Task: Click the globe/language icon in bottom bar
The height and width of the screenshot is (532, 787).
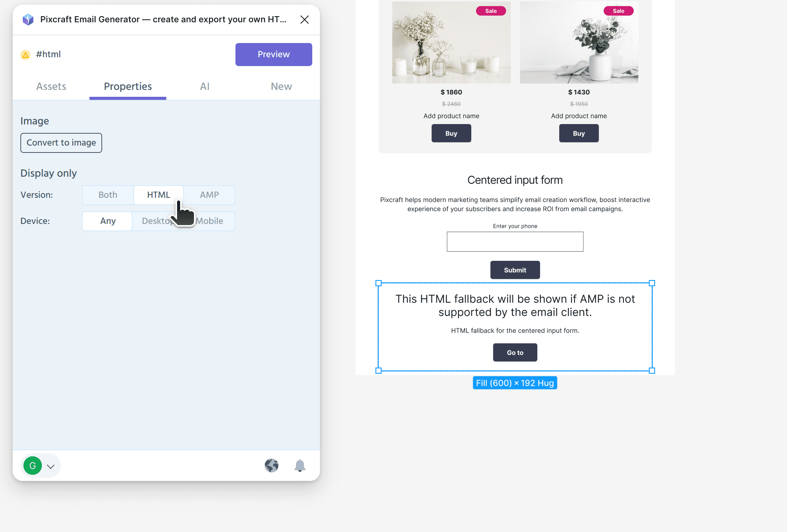Action: (x=272, y=466)
